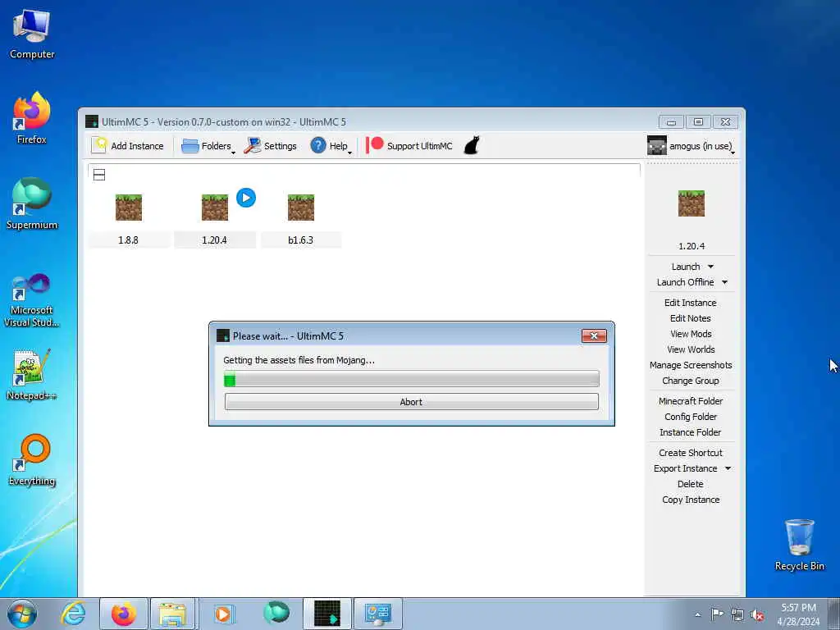Screen dimensions: 840x630
Task: Open Windows Media Player from taskbar
Action: 223,614
